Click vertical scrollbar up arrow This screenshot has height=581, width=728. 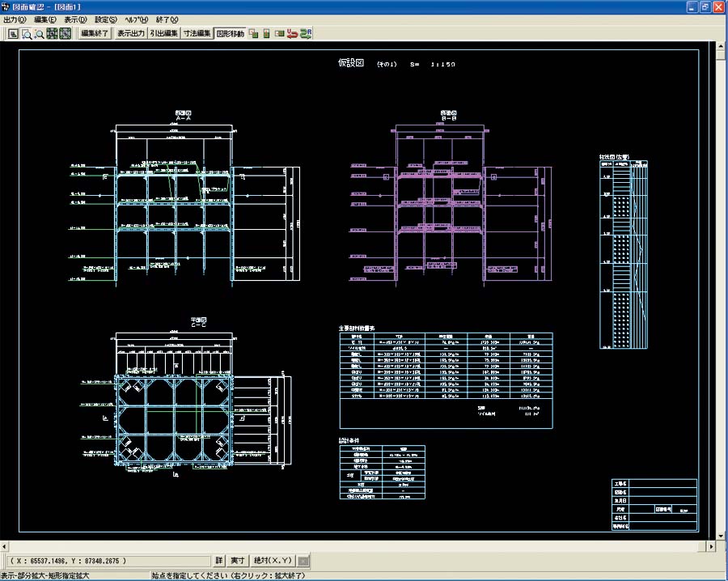[721, 46]
